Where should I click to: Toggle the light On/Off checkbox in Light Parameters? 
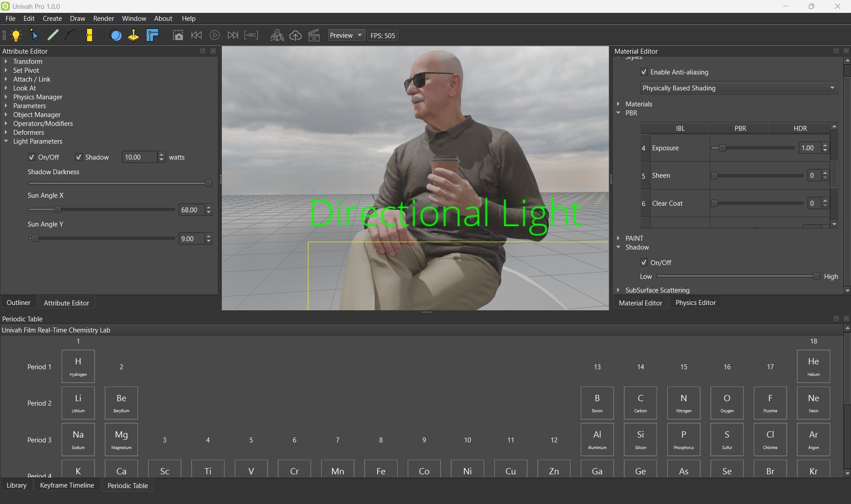pyautogui.click(x=32, y=157)
